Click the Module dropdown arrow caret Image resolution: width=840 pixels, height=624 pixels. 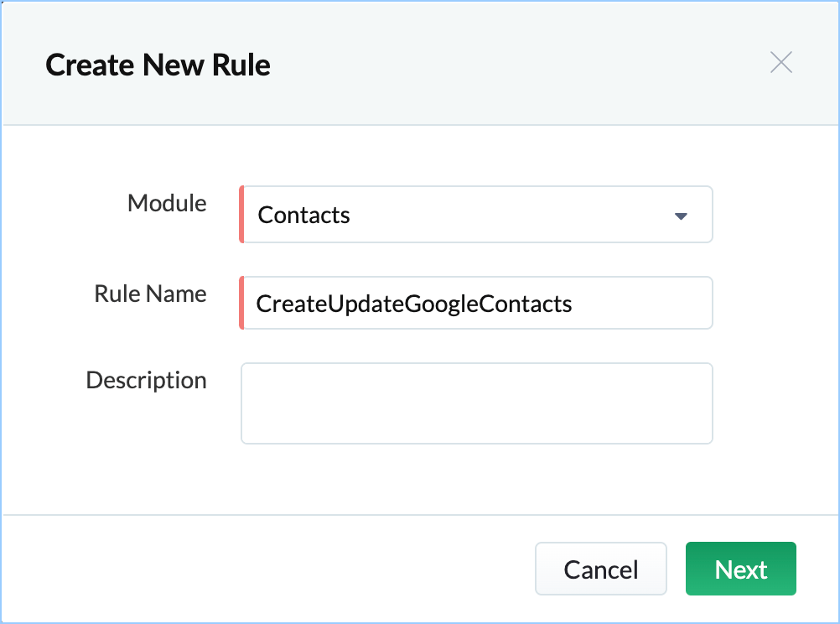[681, 216]
